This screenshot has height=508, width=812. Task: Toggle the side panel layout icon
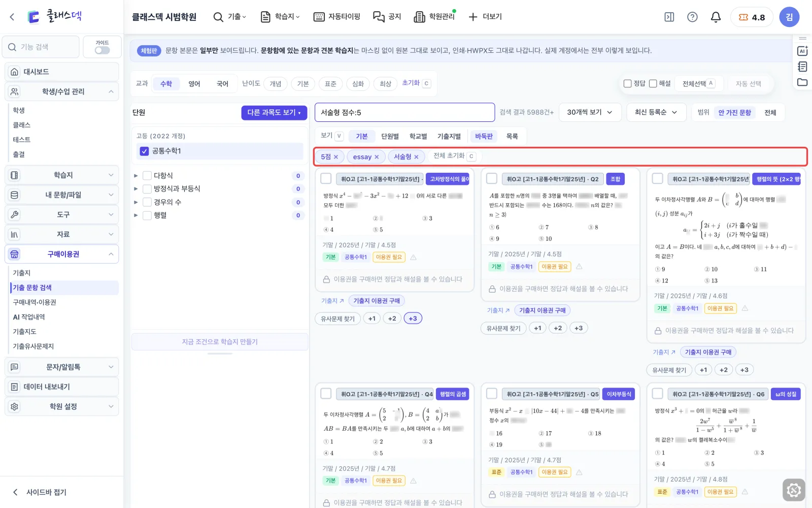pyautogui.click(x=669, y=17)
